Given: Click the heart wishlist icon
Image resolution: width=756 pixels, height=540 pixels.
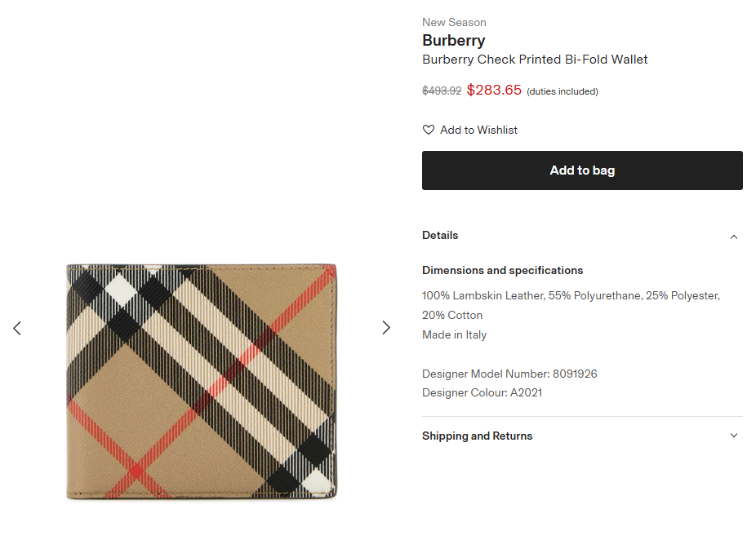Looking at the screenshot, I should pos(429,130).
